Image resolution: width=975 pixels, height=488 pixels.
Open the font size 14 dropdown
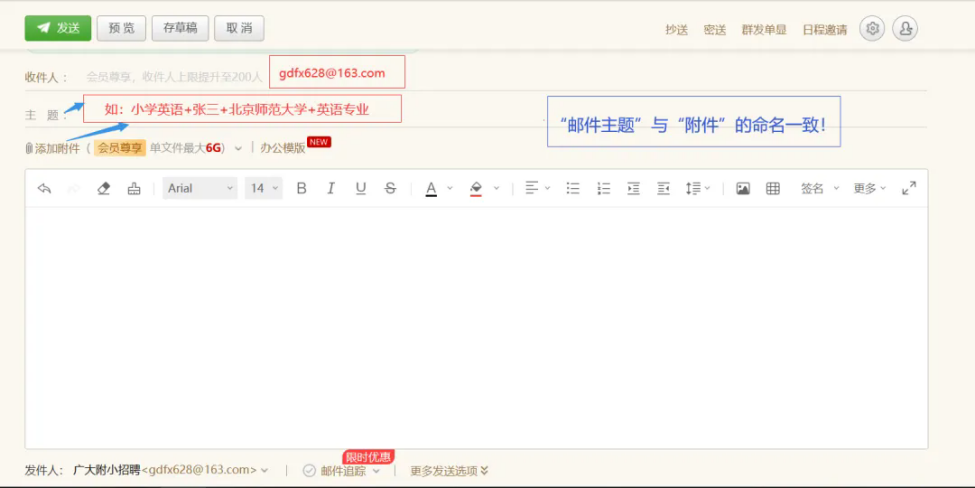pyautogui.click(x=264, y=188)
